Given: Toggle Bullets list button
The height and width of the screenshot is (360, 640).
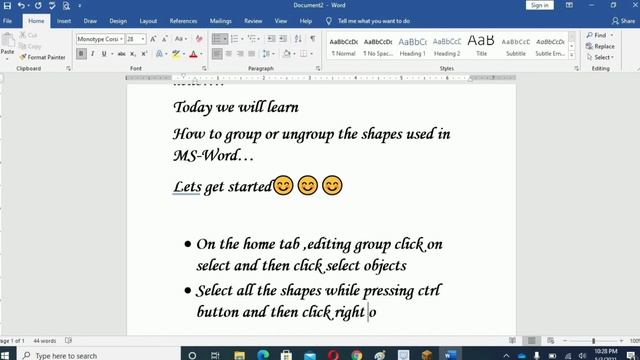Looking at the screenshot, I should click(x=217, y=39).
